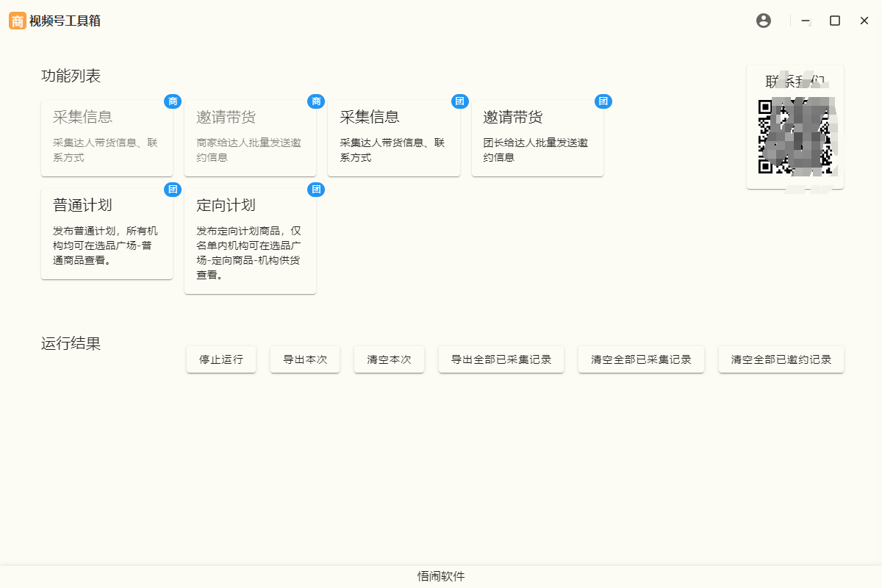Click the 商 app logo icon in title bar
This screenshot has width=882, height=588.
pyautogui.click(x=15, y=21)
